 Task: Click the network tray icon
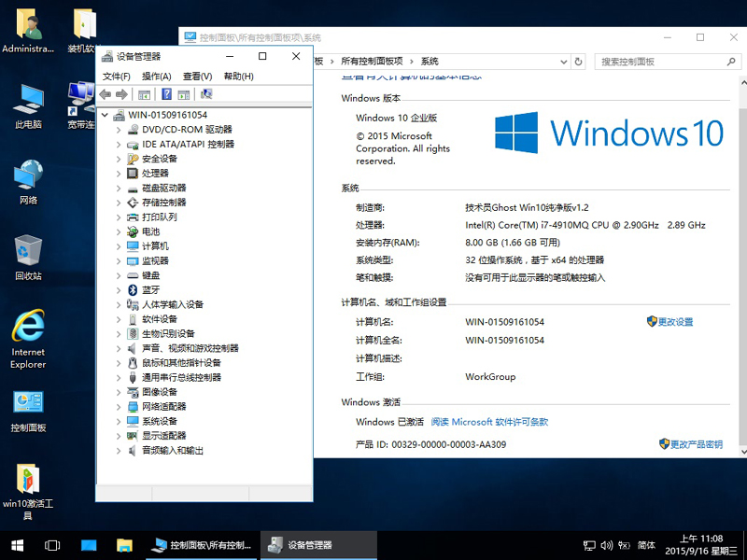(x=589, y=545)
